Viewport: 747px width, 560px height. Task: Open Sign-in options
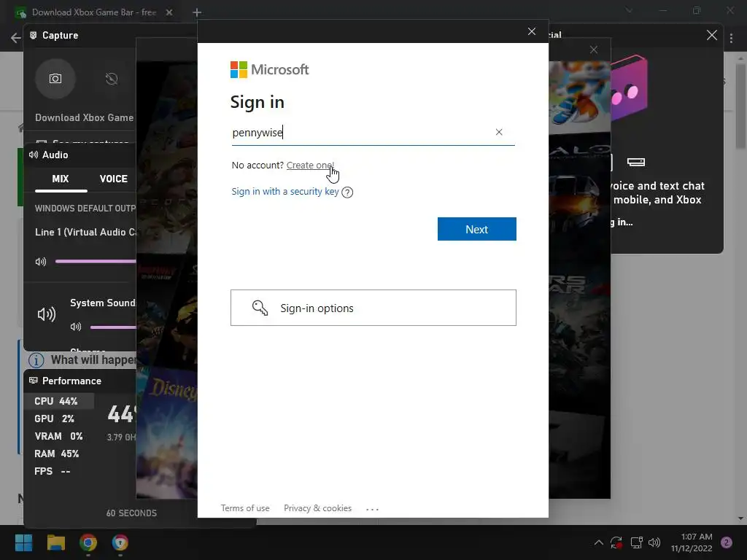373,308
